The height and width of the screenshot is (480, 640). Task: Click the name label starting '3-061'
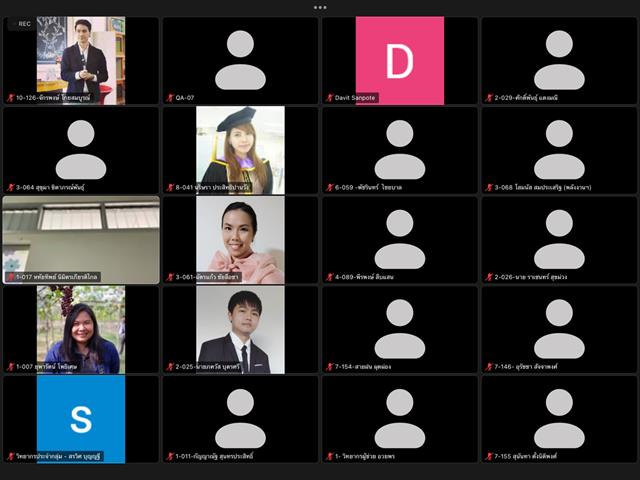pyautogui.click(x=207, y=277)
